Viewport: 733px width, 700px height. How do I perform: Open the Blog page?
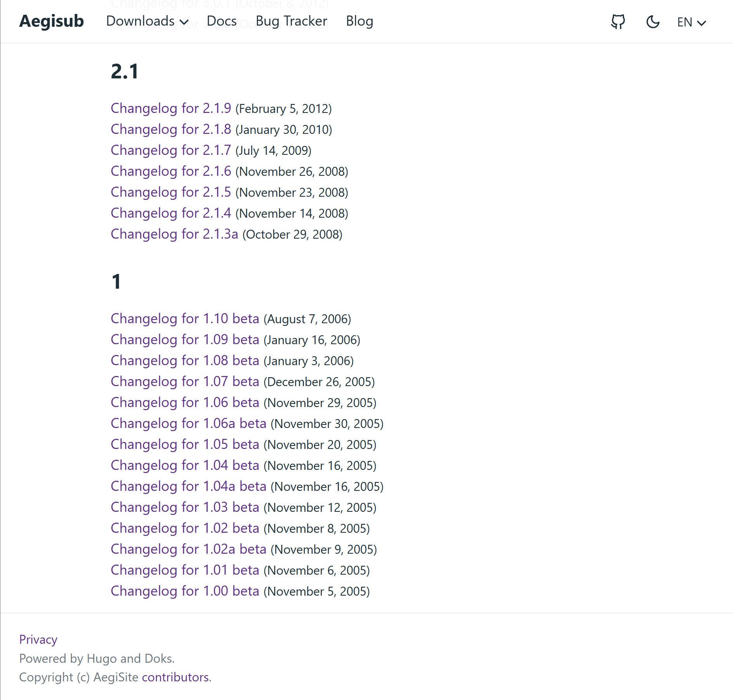[359, 21]
